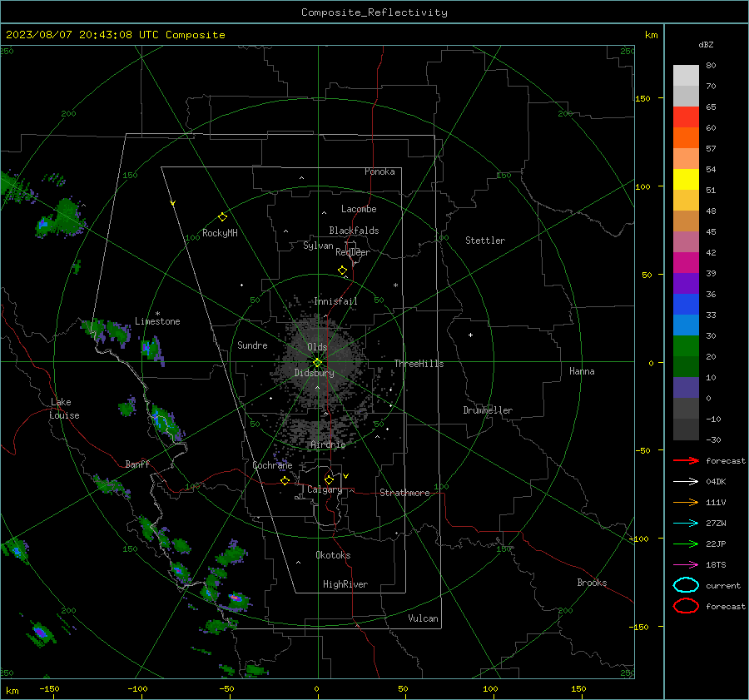Select the magenta 18TS arrow icon
Image resolution: width=749 pixels, height=700 pixels.
[x=686, y=565]
